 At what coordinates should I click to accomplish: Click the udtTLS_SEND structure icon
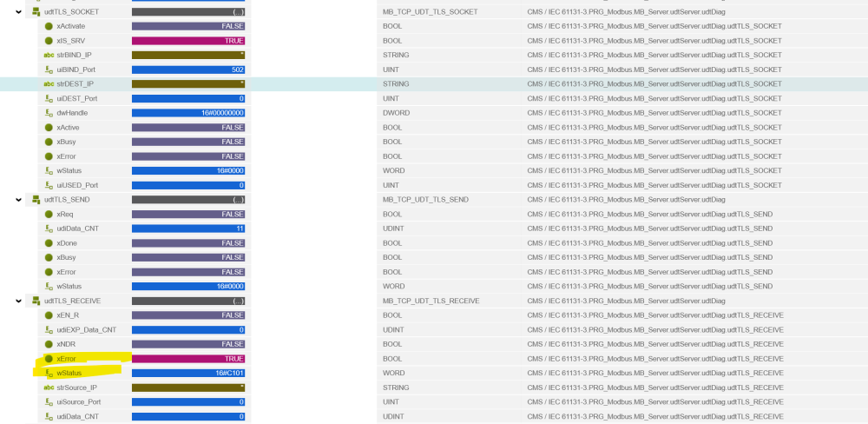click(36, 200)
